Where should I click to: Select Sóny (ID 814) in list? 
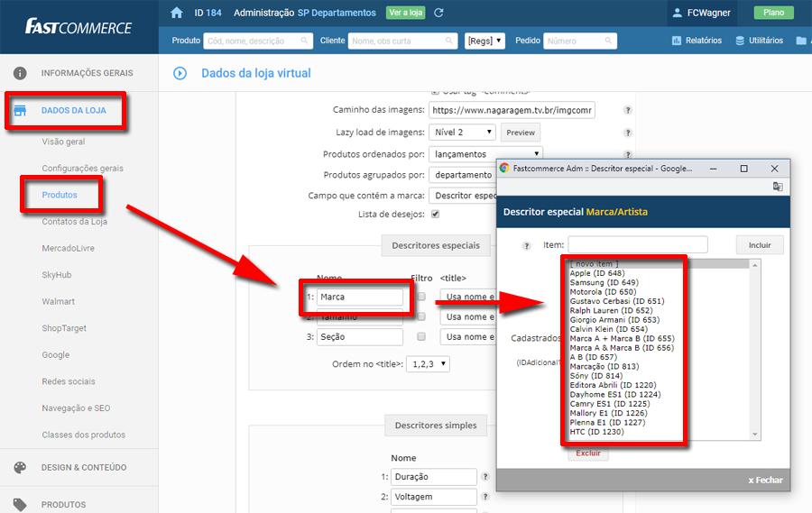point(596,375)
